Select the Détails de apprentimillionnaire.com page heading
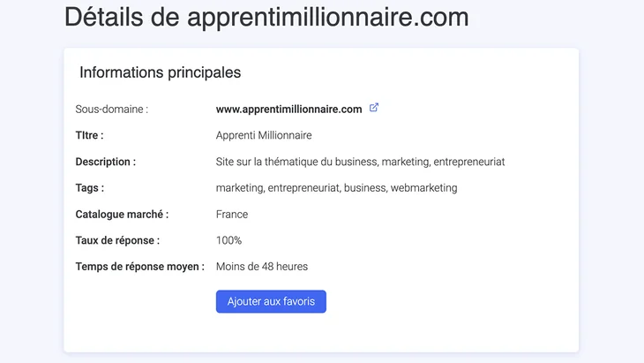 tap(266, 18)
